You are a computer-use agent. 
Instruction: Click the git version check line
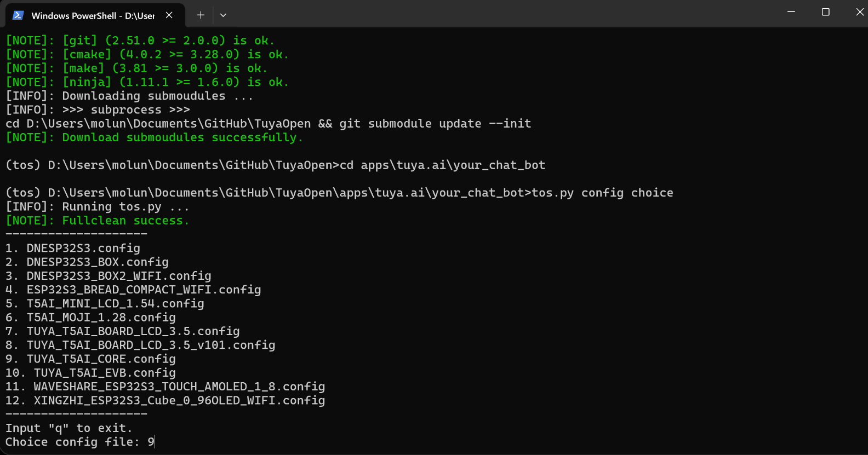140,40
